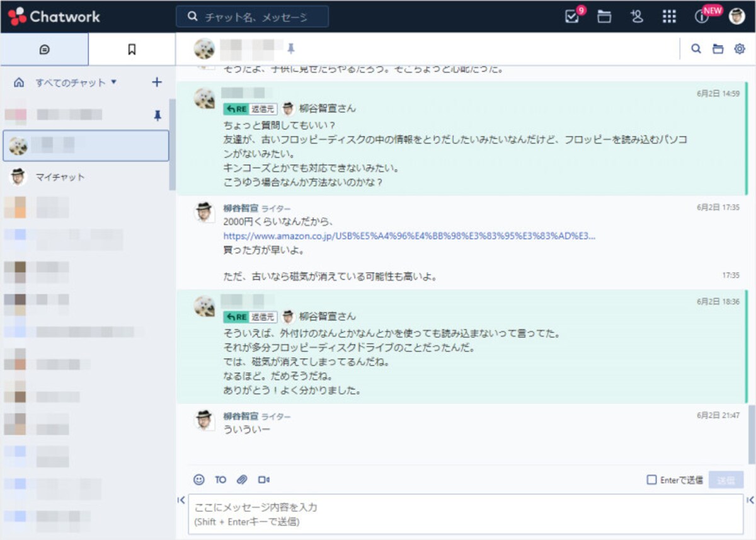Click 送信元 label in the 18:36 message
Screen dimensions: 756x540
(263, 317)
